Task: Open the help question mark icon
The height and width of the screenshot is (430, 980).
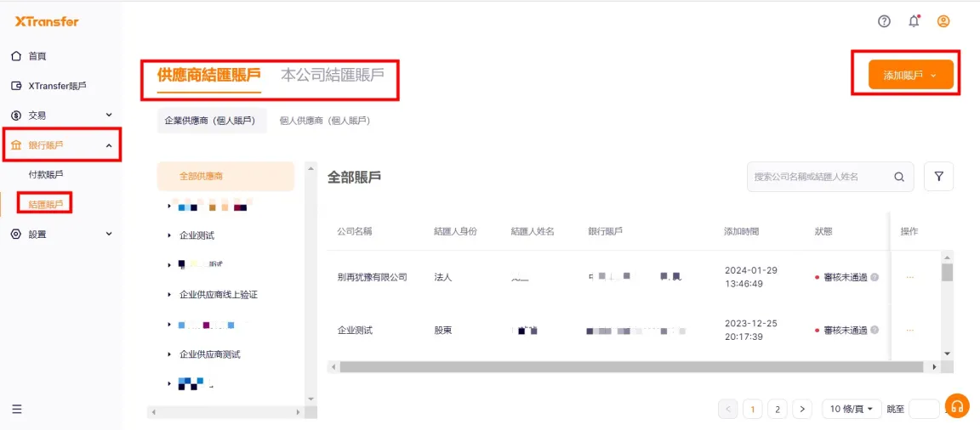Action: [884, 21]
